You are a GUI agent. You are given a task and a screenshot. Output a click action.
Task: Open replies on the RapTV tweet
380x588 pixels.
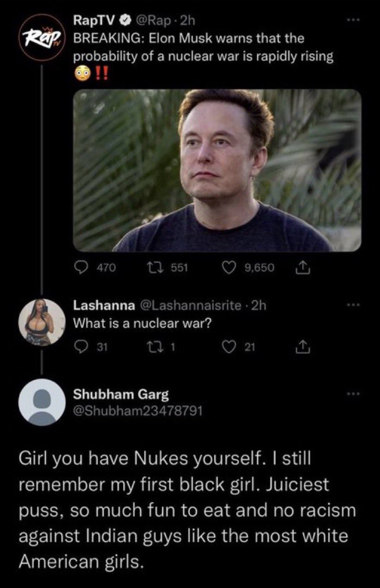tap(95, 268)
